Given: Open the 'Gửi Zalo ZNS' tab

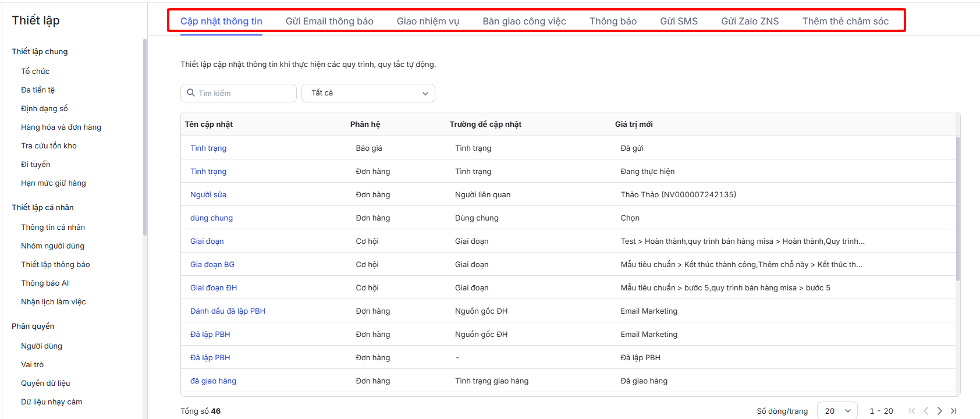Looking at the screenshot, I should point(750,22).
